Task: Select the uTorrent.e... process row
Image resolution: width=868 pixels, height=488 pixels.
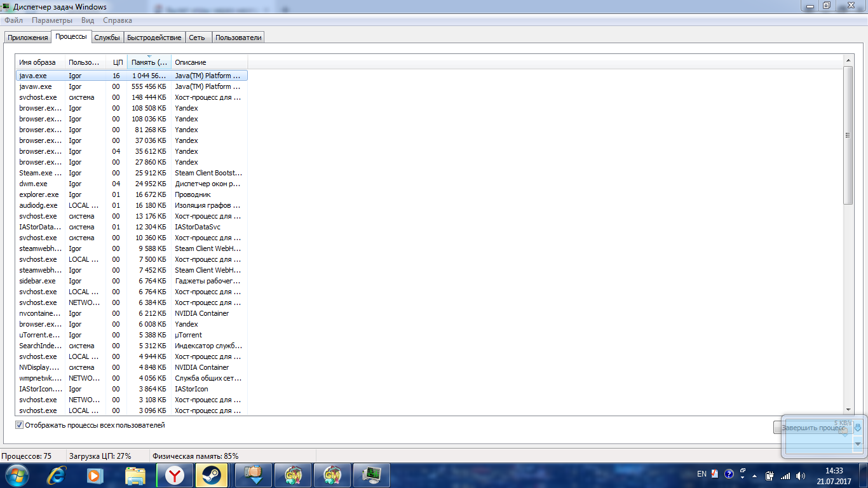Action: (x=132, y=335)
